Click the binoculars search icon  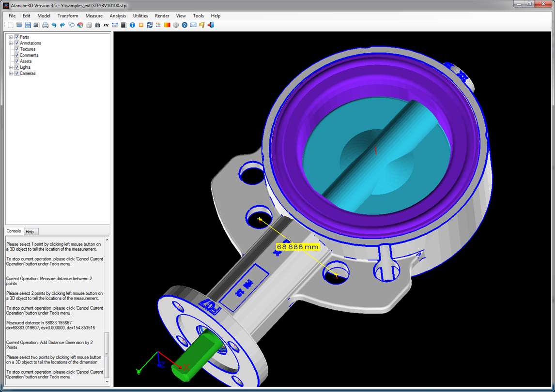pos(97,25)
